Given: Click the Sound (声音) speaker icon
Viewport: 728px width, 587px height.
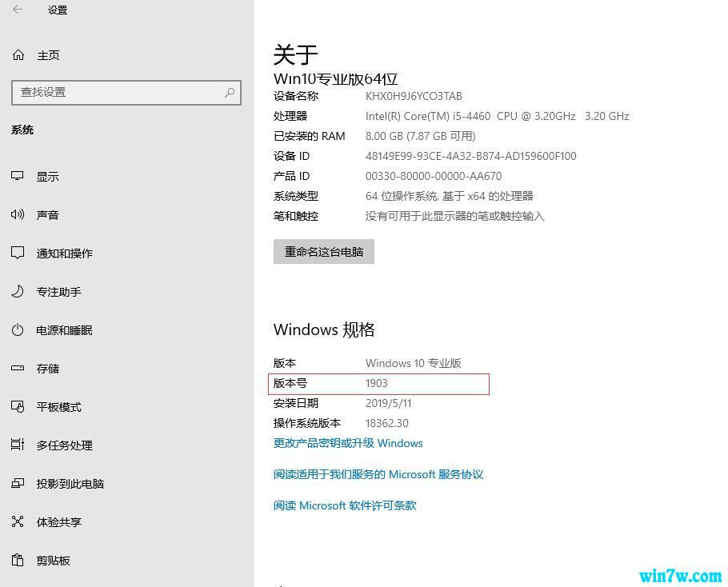Looking at the screenshot, I should tap(18, 215).
